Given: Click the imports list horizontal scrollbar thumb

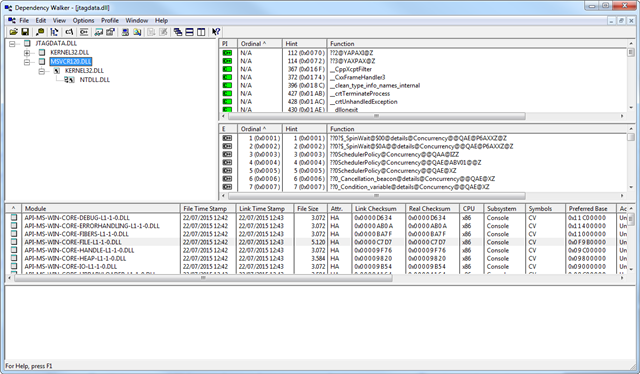Looking at the screenshot, I should click(376, 116).
